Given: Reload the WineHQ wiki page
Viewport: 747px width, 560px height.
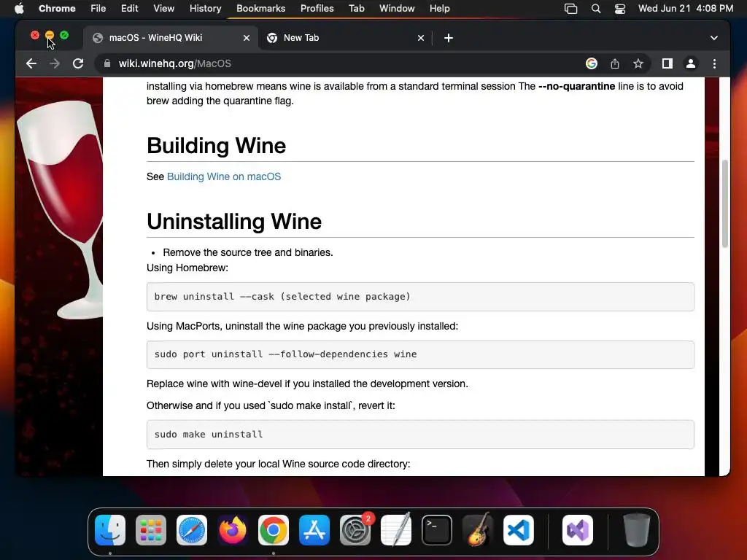Looking at the screenshot, I should click(x=78, y=63).
